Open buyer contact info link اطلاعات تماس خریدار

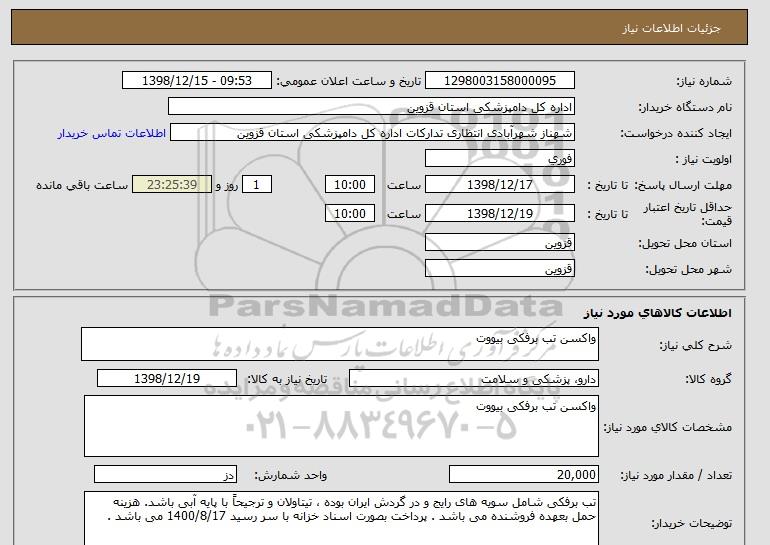pos(112,134)
